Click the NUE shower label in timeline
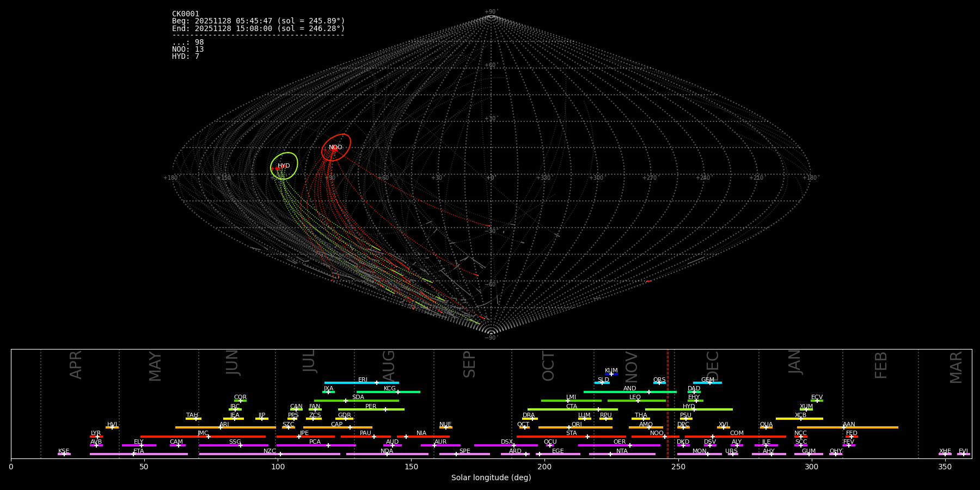Image resolution: width=980 pixels, height=490 pixels. (445, 425)
